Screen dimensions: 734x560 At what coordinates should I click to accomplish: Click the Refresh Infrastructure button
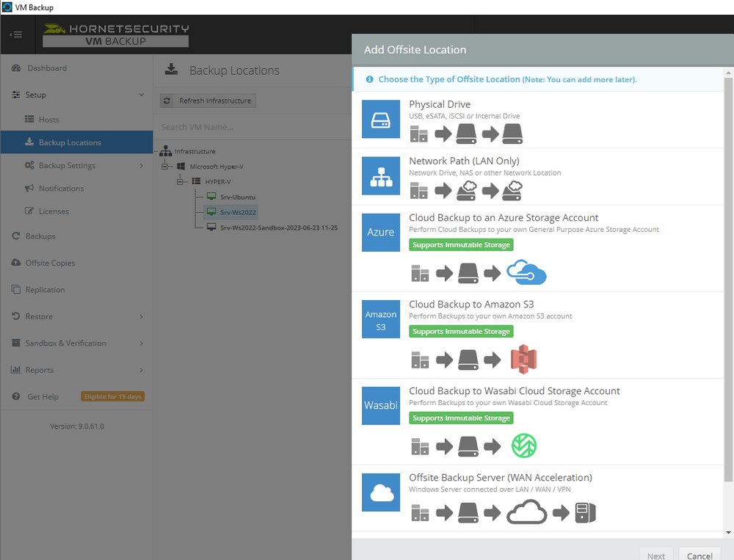(208, 101)
